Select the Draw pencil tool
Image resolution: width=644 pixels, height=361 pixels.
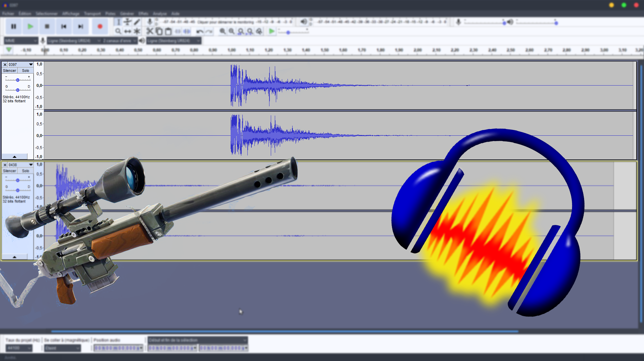click(x=137, y=22)
